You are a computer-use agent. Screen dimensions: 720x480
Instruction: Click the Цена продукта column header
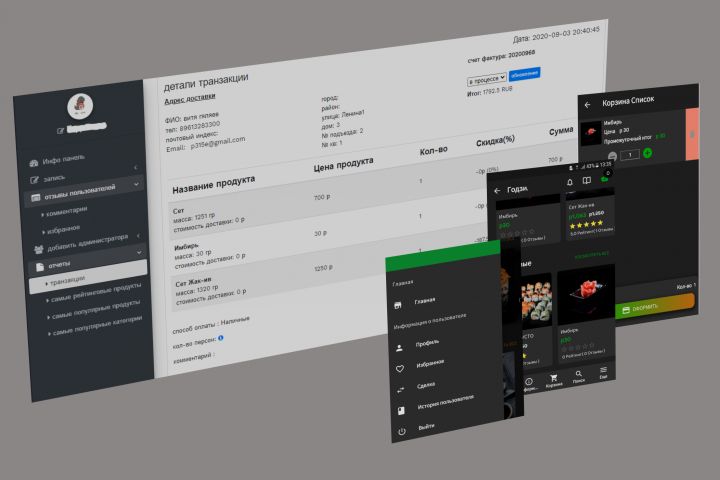point(343,164)
